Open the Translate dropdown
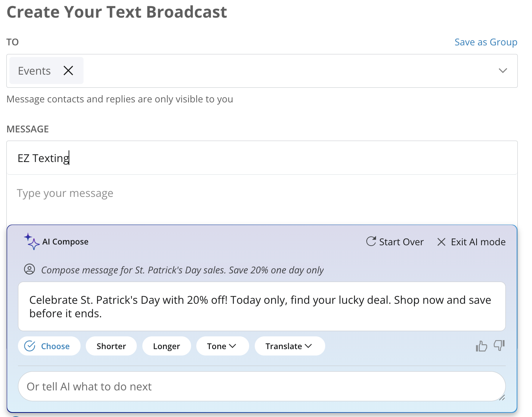The height and width of the screenshot is (417, 532). coord(290,346)
